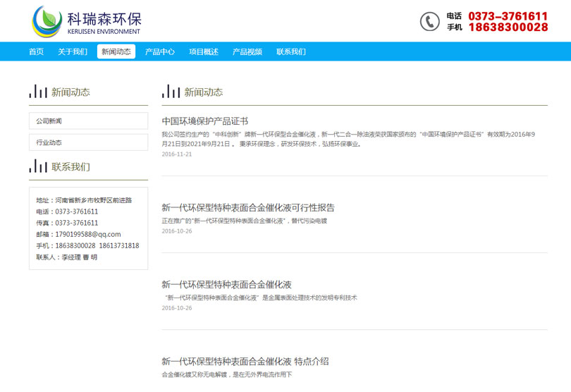The height and width of the screenshot is (392, 571).
Task: Open article 新一代环保型特种表面合金催化液可行性报告
Action: coord(248,208)
